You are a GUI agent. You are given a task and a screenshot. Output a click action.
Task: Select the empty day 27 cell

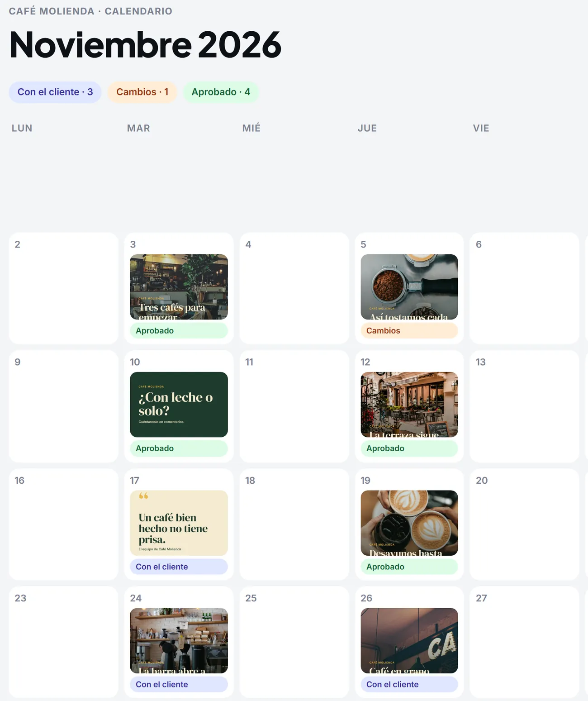click(x=525, y=642)
